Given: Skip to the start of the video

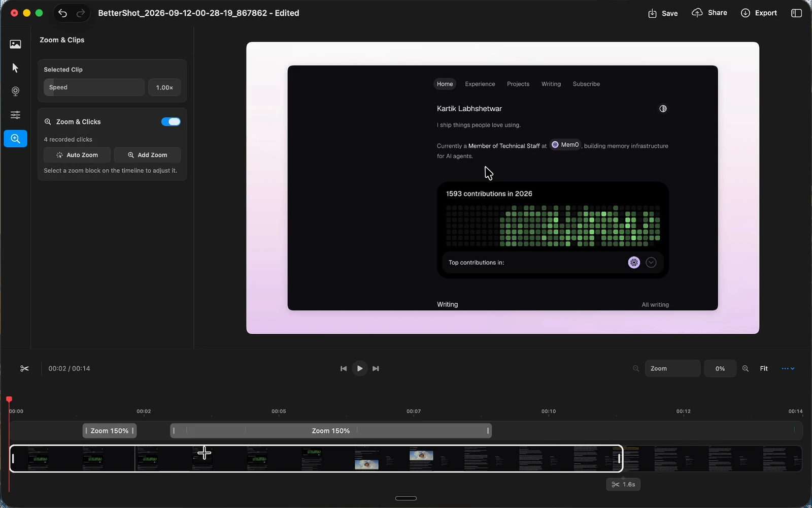Looking at the screenshot, I should (x=344, y=369).
